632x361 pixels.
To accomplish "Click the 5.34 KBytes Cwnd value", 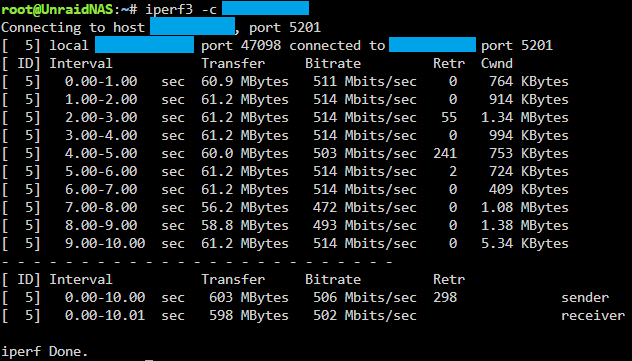I will click(524, 243).
